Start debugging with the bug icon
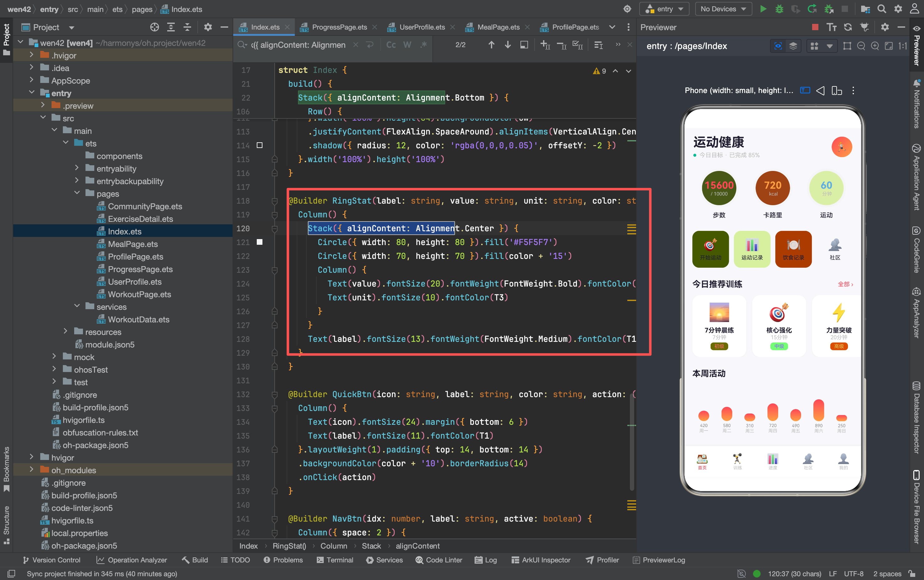 pyautogui.click(x=779, y=9)
